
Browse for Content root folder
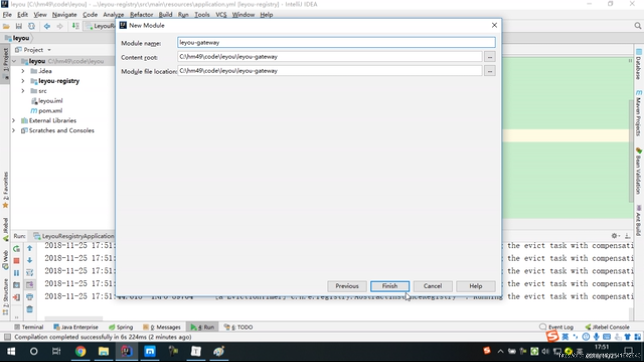(x=490, y=57)
